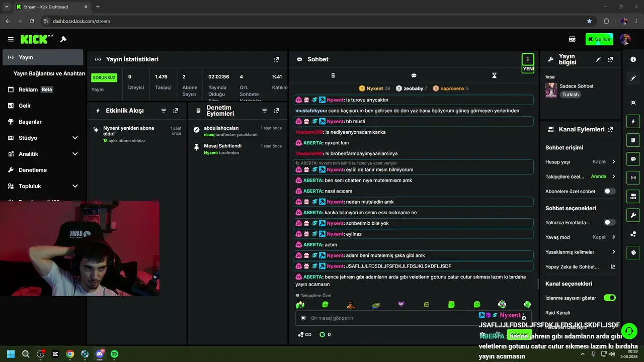Click naproxenx in top chatters leaderboard
Viewport: 644px width, 362px height.
(451, 88)
